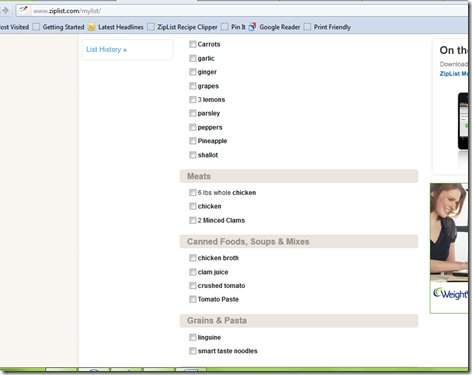Click the Pin It bookmarklet
Screen dimensions: 472x375
pos(234,27)
